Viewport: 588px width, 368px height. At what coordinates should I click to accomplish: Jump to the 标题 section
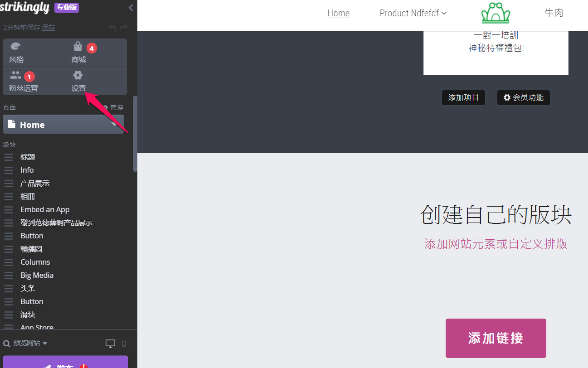[28, 157]
